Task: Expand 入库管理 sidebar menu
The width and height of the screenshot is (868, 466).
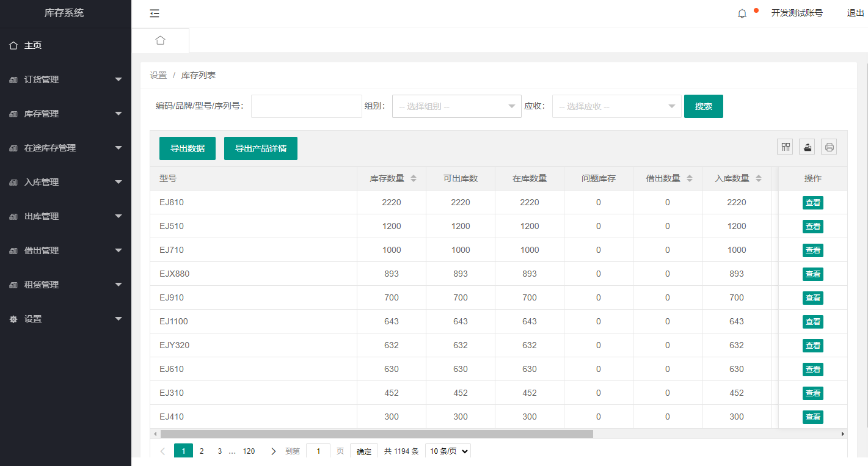Action: (65, 182)
